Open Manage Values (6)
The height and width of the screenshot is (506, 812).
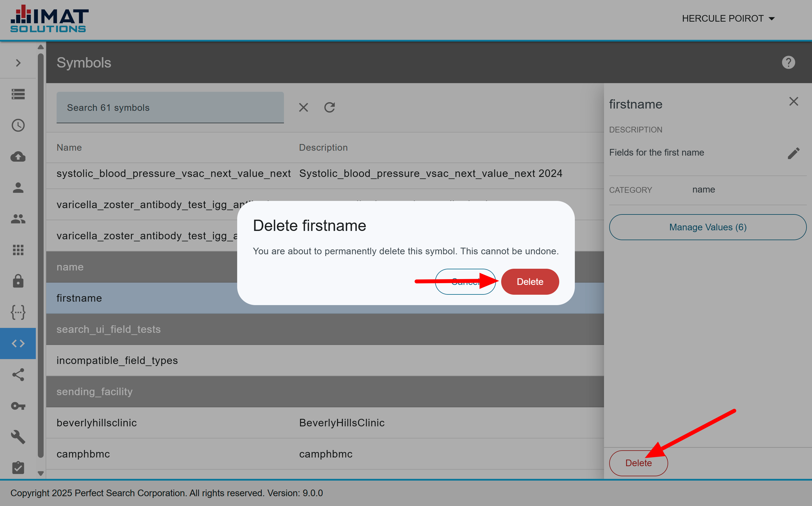(x=707, y=227)
